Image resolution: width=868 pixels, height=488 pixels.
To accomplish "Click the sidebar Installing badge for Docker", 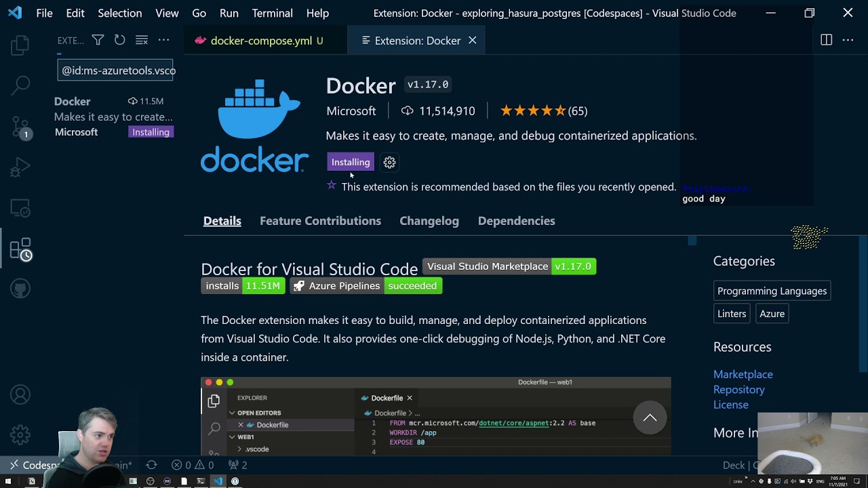I will 151,132.
